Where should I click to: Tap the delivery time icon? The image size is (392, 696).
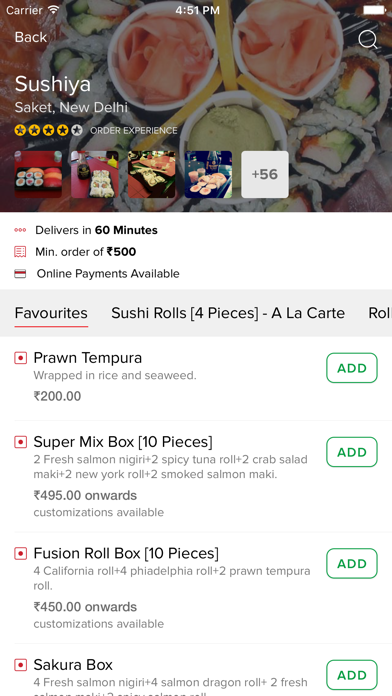[20, 230]
